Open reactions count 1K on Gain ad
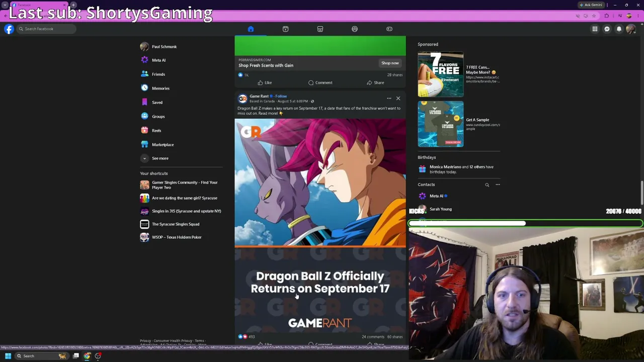The image size is (644, 362). click(243, 75)
